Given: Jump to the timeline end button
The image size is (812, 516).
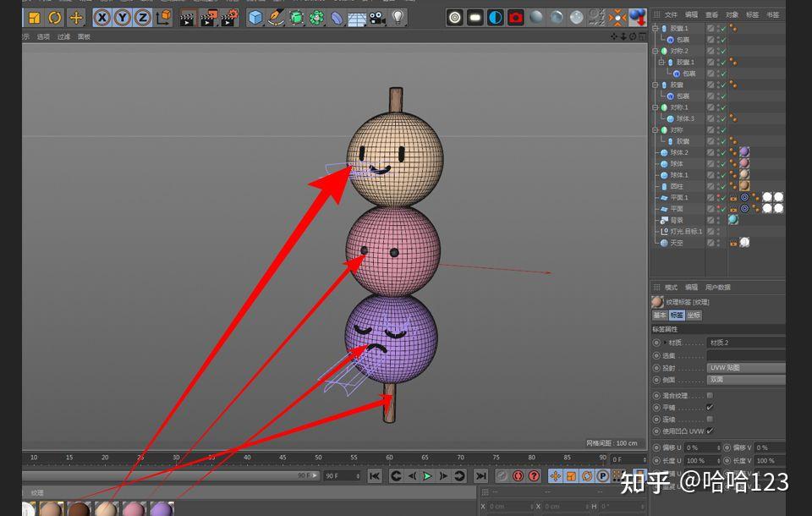Looking at the screenshot, I should [481, 476].
